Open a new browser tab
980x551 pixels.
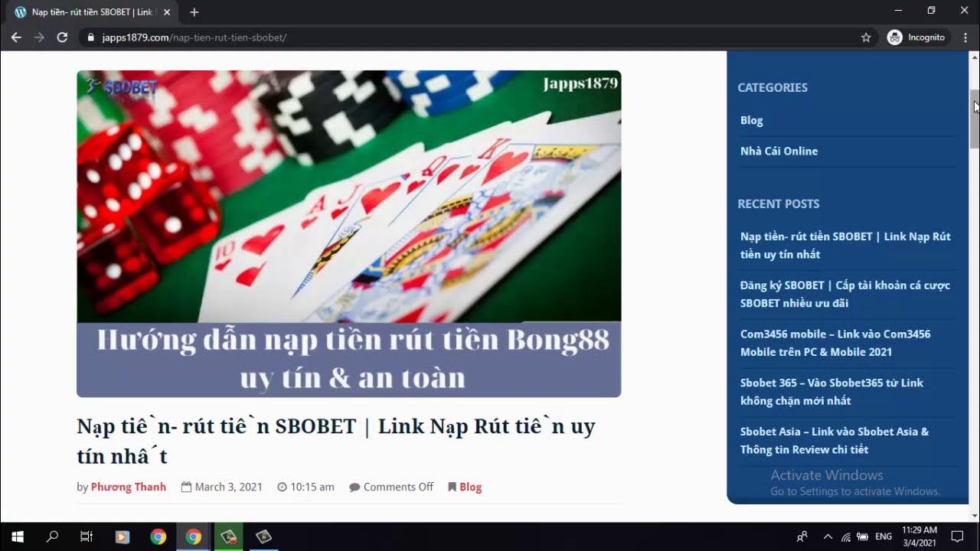(x=194, y=12)
